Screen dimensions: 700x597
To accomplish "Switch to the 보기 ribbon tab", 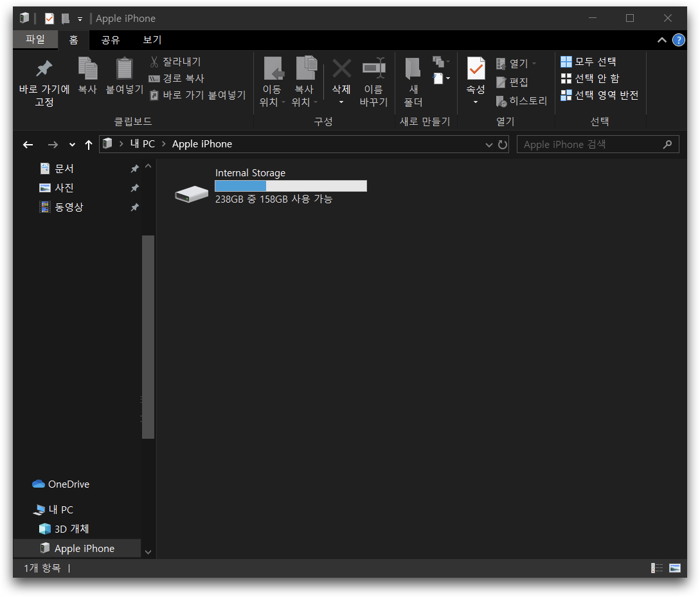I will [x=152, y=40].
